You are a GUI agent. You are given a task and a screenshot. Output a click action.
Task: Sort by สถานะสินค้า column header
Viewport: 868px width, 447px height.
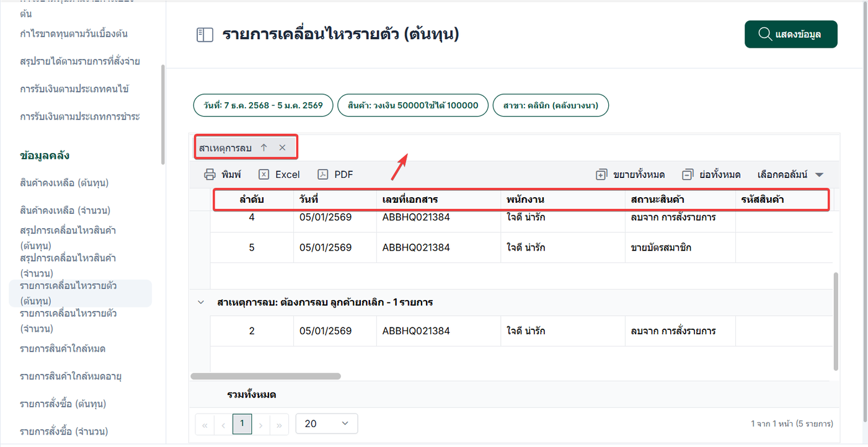[x=680, y=200]
